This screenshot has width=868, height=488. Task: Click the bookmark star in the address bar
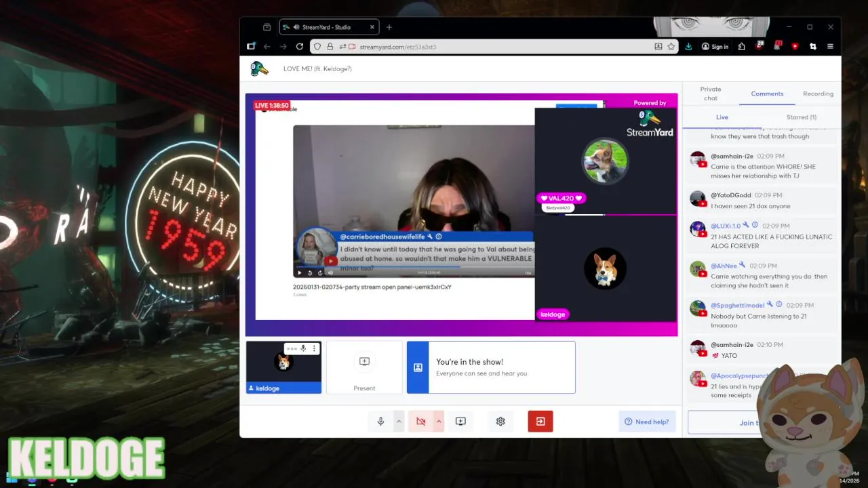(x=671, y=47)
